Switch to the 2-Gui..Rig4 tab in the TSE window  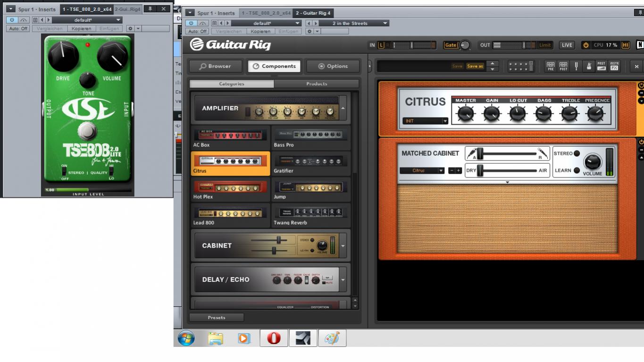point(128,9)
